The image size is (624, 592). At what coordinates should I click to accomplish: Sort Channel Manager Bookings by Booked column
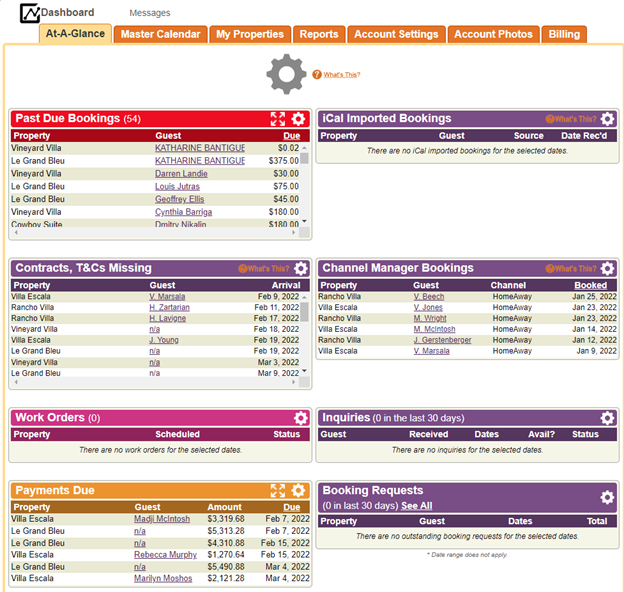(x=590, y=285)
